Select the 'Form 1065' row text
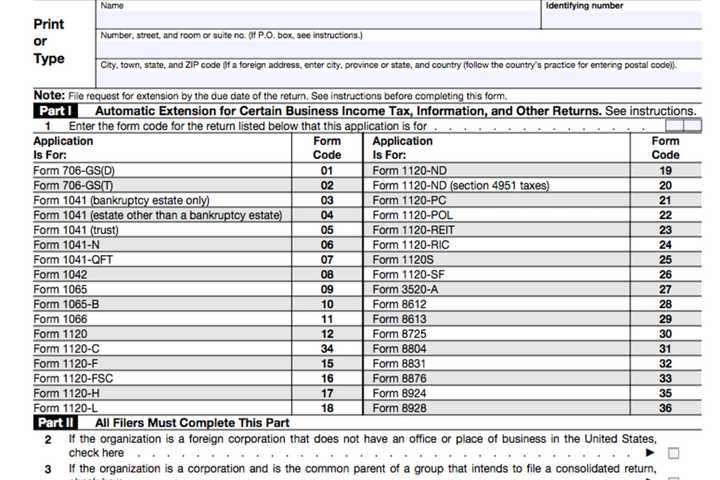Viewport: 720px width, 480px height. 60,289
